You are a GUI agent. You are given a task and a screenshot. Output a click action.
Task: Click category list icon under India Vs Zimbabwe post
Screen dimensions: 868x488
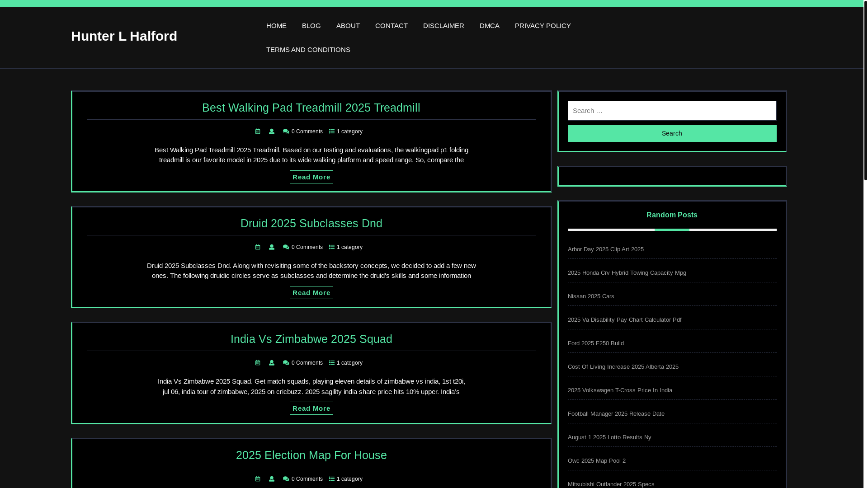tap(332, 363)
